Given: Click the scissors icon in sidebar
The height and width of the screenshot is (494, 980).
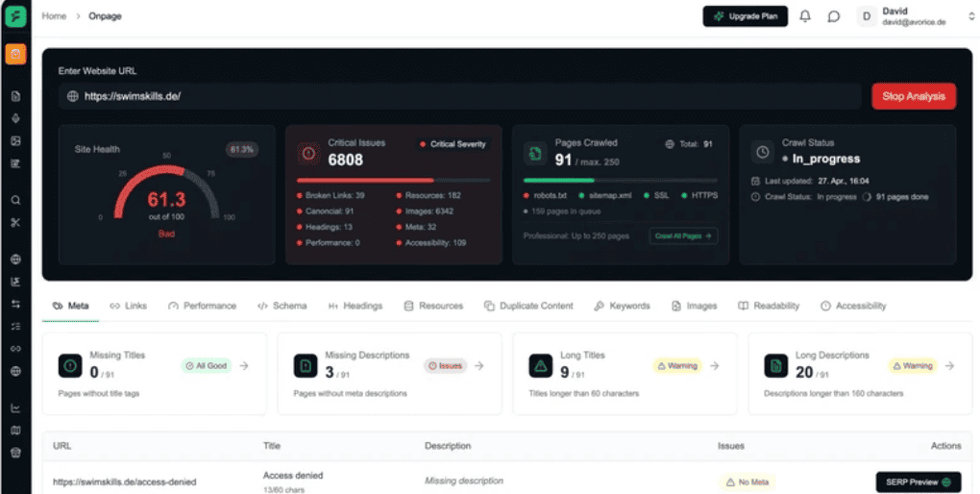Looking at the screenshot, I should (x=15, y=223).
